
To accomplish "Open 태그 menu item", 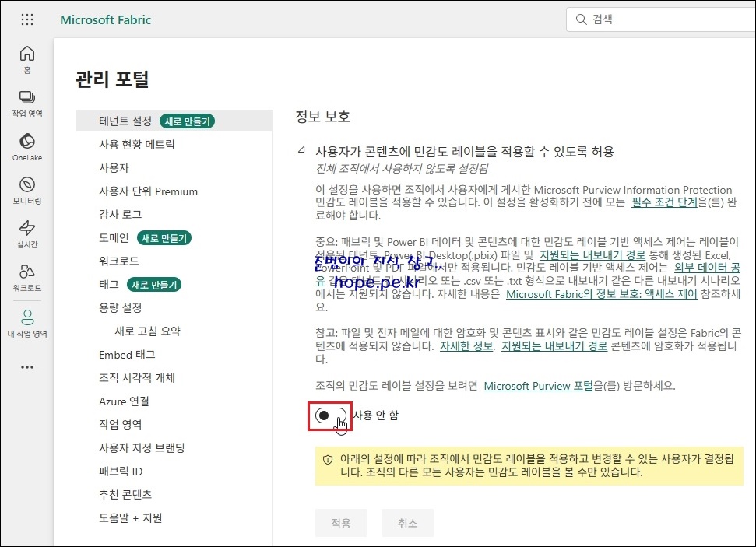I will point(109,285).
